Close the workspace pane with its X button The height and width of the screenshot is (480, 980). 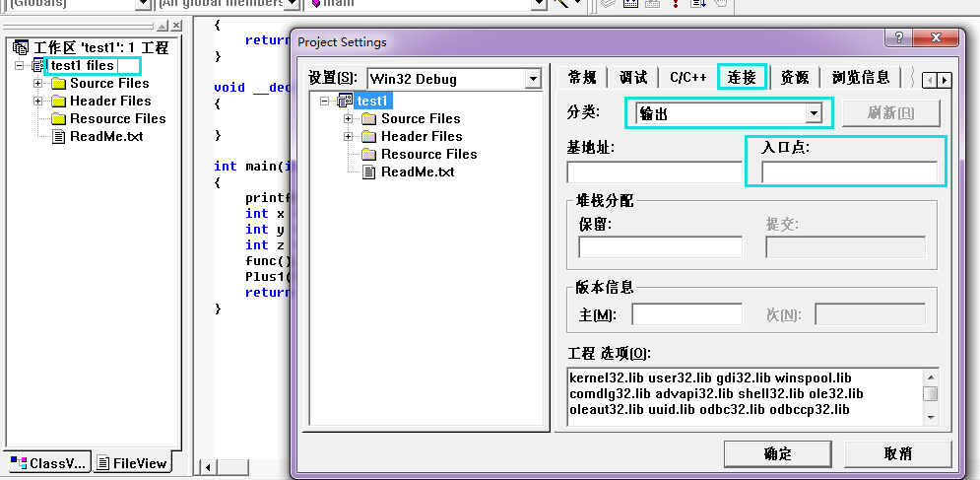coord(177,25)
